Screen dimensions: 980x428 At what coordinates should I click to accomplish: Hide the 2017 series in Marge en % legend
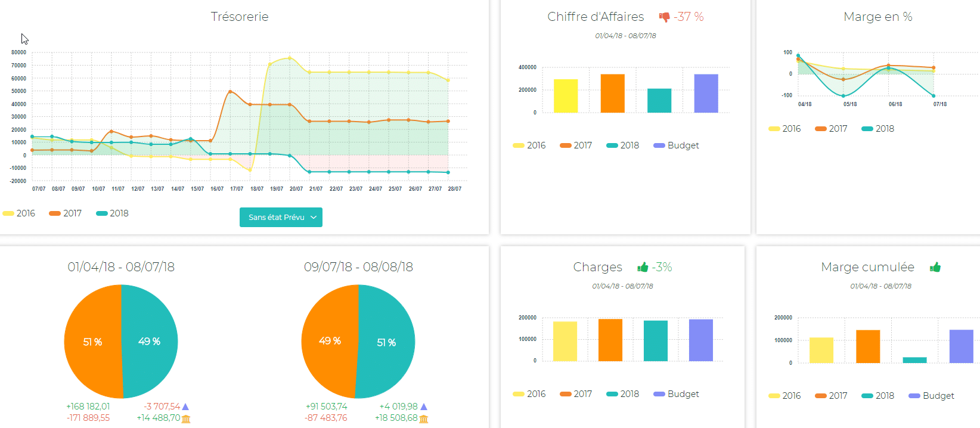(x=831, y=129)
